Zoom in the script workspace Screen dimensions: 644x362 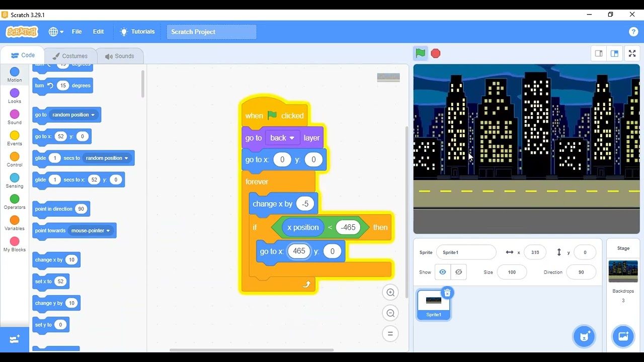[x=390, y=292]
